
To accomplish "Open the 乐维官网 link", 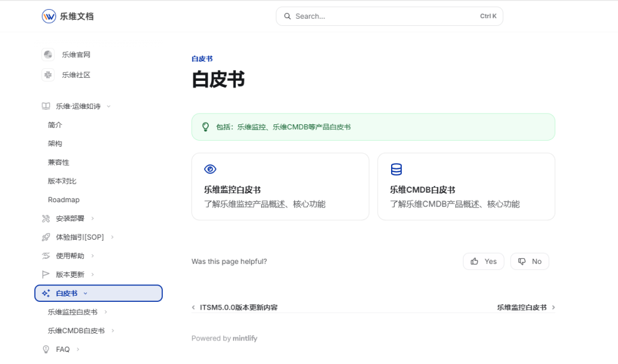I will coord(76,54).
